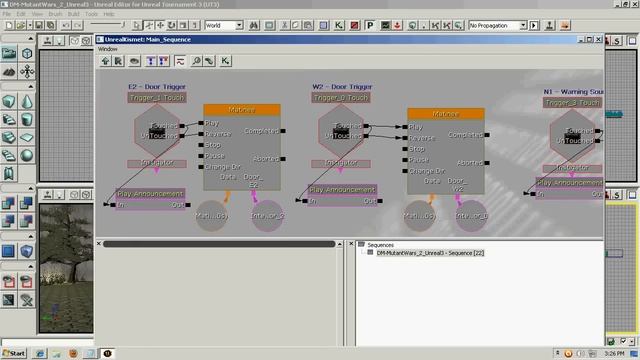Toggle the P prefabs lock button
Screen dimensions: 640x360
click(370, 25)
